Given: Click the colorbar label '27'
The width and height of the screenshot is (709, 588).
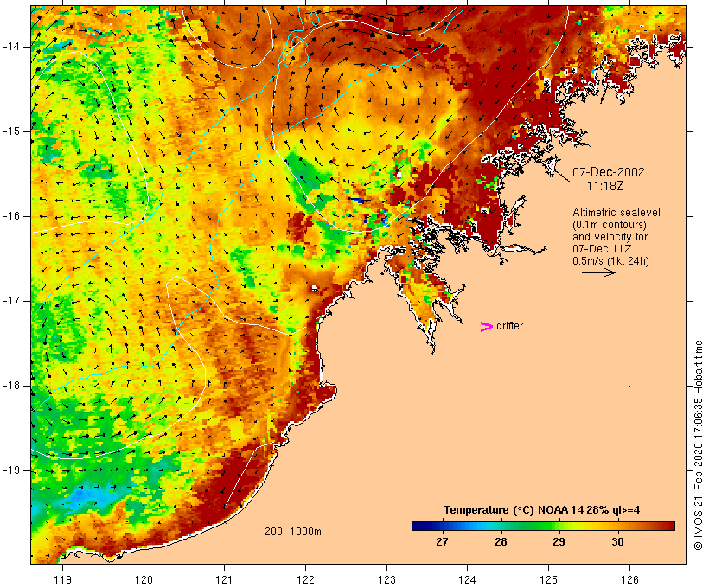Looking at the screenshot, I should pyautogui.click(x=442, y=542).
